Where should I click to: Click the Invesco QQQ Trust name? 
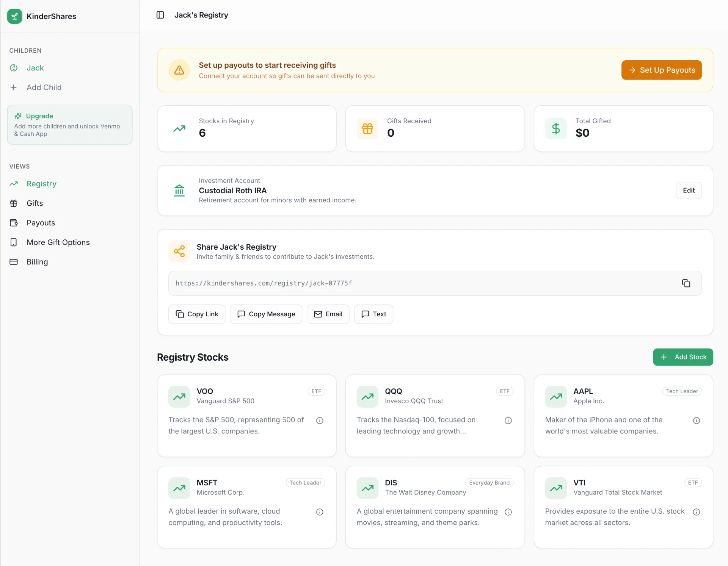coord(414,401)
